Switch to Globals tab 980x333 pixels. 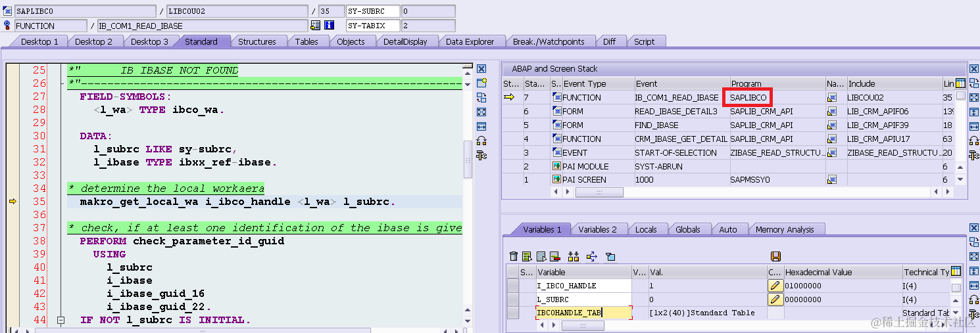pyautogui.click(x=688, y=229)
